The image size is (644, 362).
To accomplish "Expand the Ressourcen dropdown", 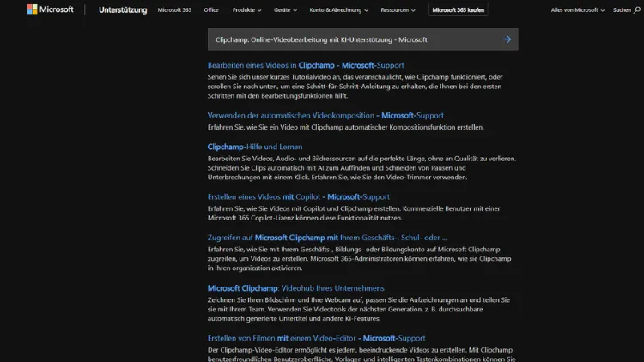I will pos(398,9).
